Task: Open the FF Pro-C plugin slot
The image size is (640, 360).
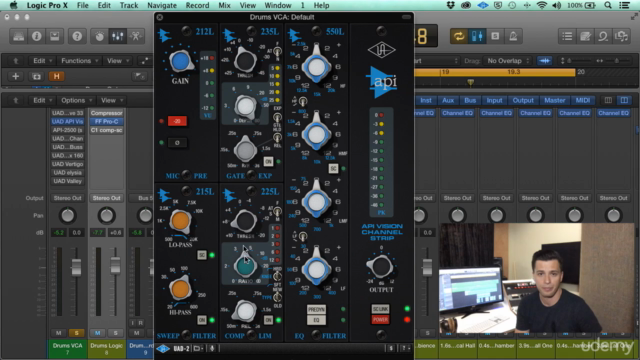Action: point(107,122)
